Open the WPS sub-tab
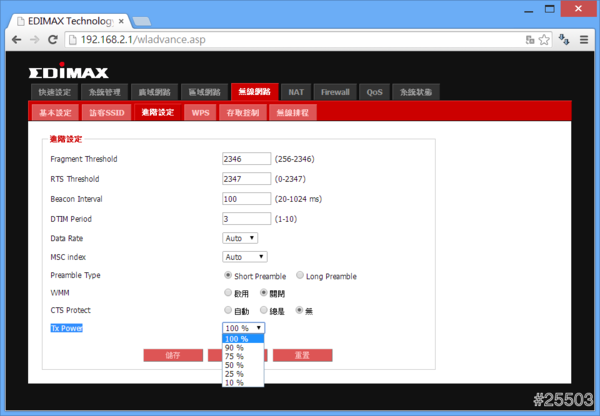 coord(200,113)
